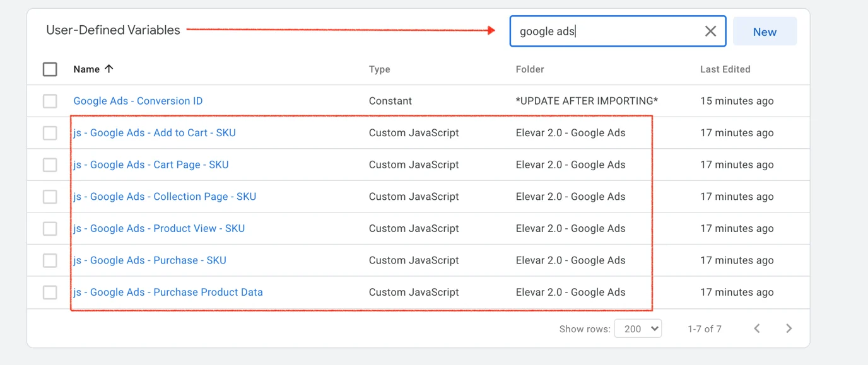Sort by the Folder column header
Image resolution: width=868 pixels, height=365 pixels.
[x=529, y=69]
